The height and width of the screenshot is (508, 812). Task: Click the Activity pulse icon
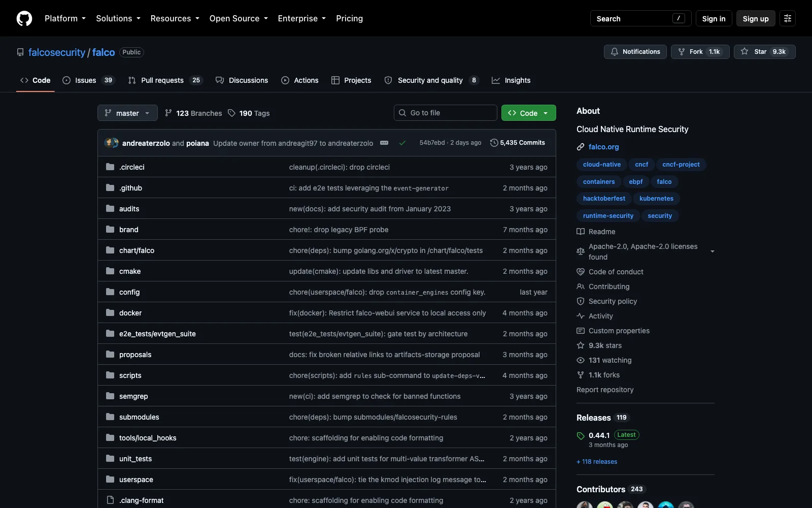pos(581,316)
